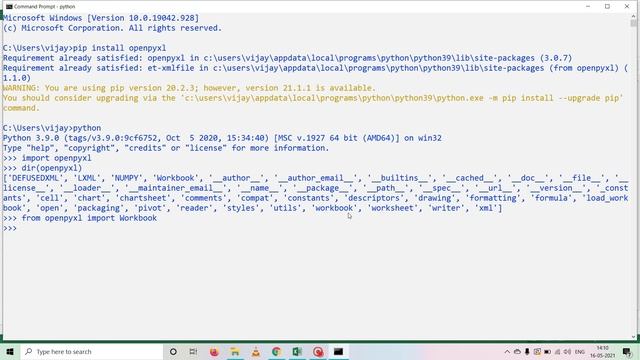The image size is (640, 360).
Task: Click the taskbar search box
Action: (x=92, y=351)
